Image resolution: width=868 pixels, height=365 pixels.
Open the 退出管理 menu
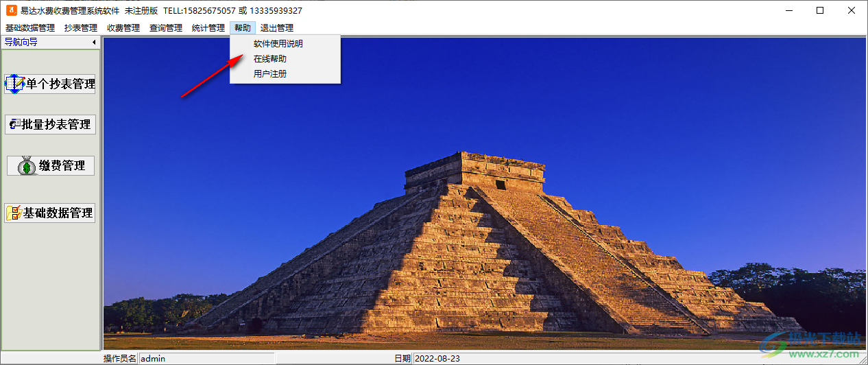[x=277, y=28]
